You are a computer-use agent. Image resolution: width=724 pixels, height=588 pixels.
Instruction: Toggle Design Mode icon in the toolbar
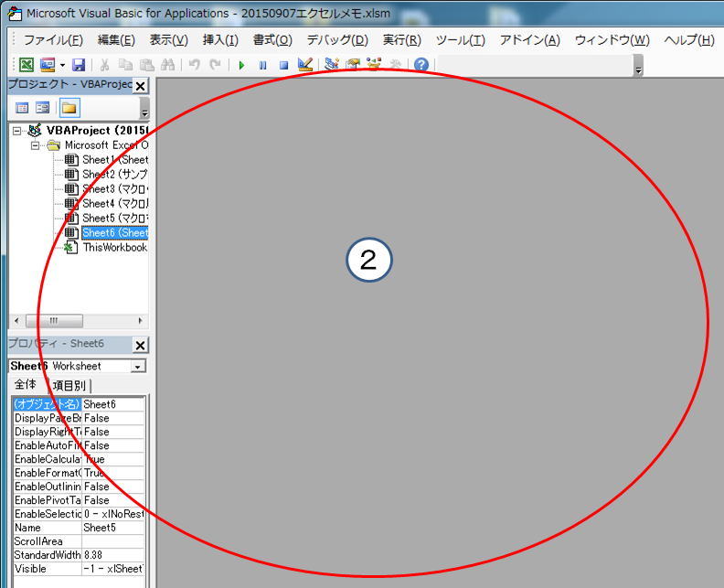pos(305,65)
